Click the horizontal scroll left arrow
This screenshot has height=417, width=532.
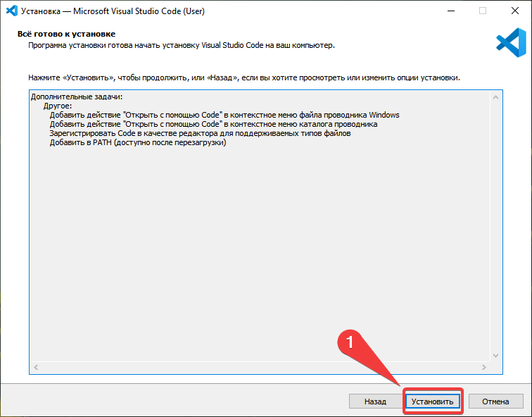click(x=36, y=367)
